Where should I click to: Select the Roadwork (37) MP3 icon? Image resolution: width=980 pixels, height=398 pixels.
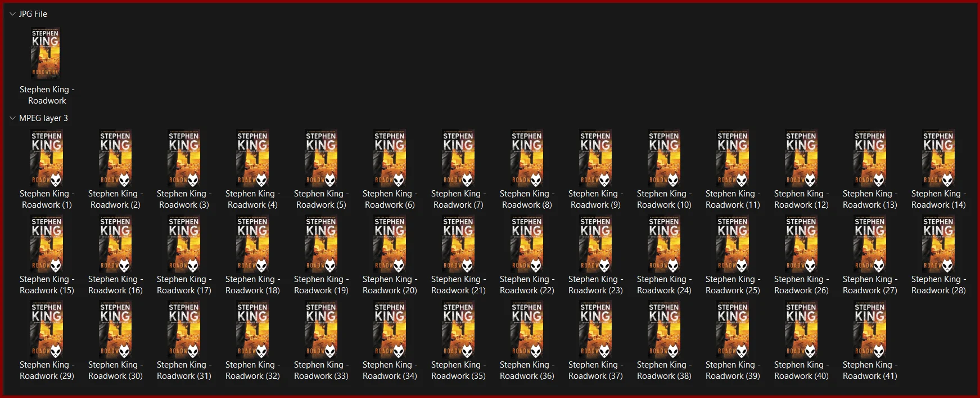(595, 330)
